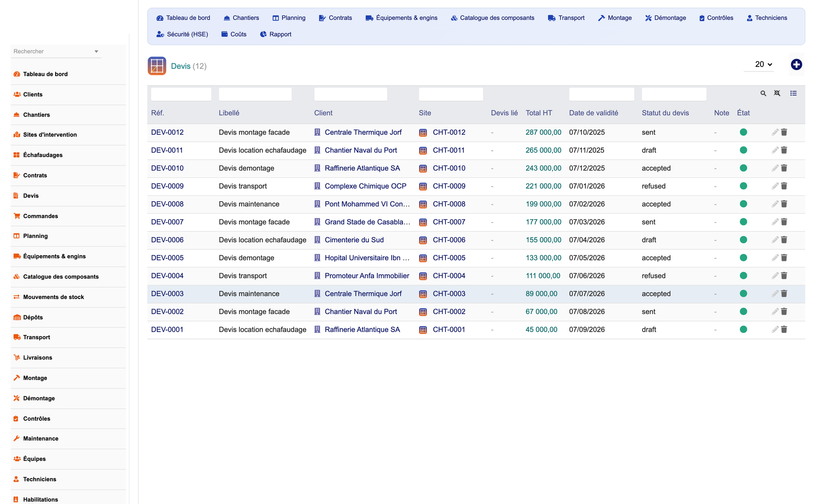Click the Réf. filter input field
This screenshot has height=504, width=814.
click(x=181, y=94)
